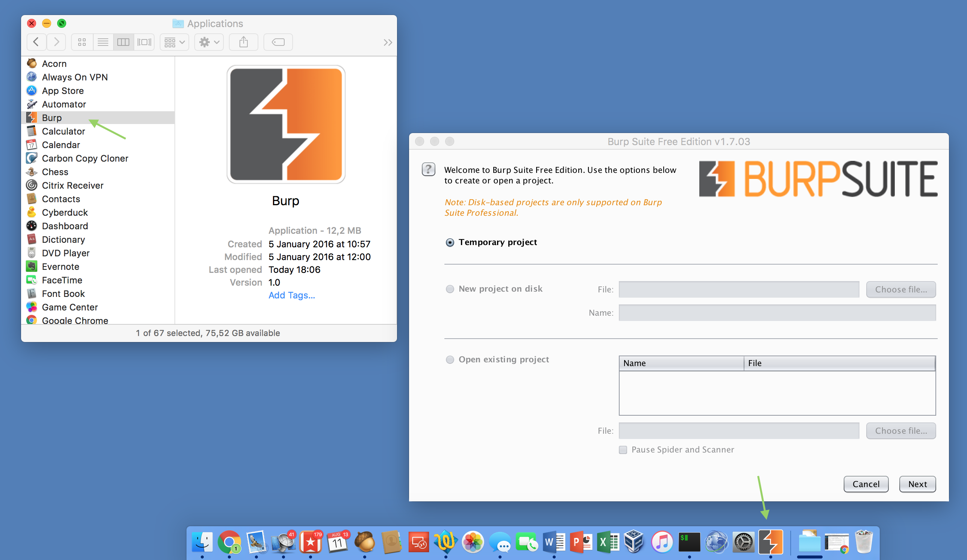Click the File column header in project table
Viewport: 967px width, 560px height.
[839, 363]
